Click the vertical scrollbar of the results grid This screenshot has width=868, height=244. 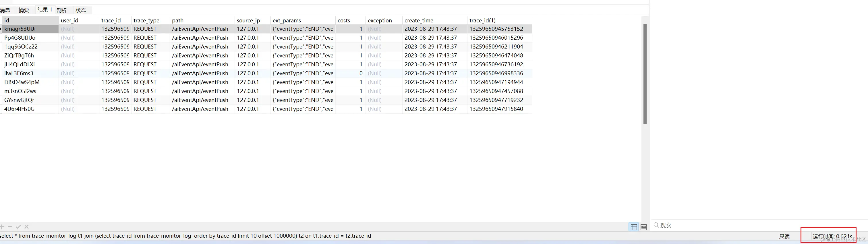click(645, 74)
